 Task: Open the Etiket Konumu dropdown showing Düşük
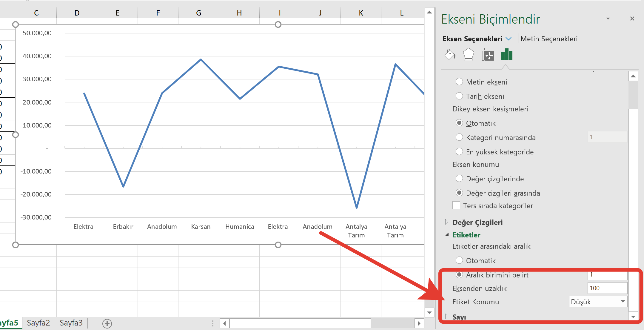coord(597,302)
